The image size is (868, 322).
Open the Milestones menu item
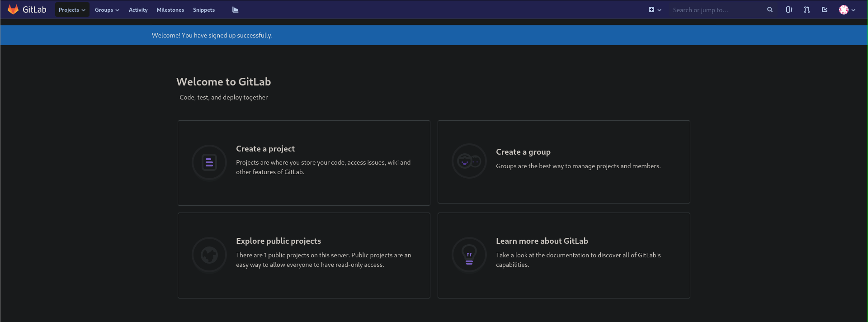click(170, 9)
